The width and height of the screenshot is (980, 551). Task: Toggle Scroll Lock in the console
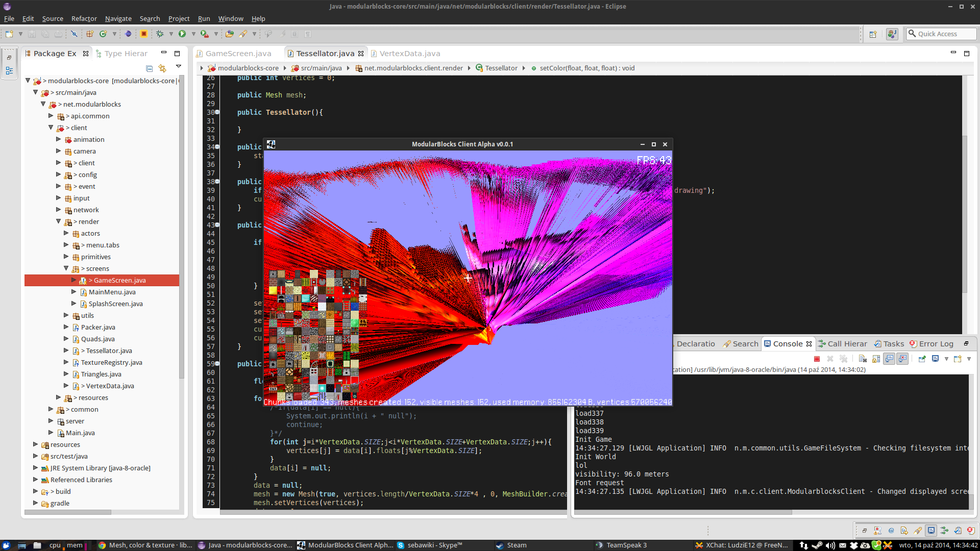click(x=876, y=359)
